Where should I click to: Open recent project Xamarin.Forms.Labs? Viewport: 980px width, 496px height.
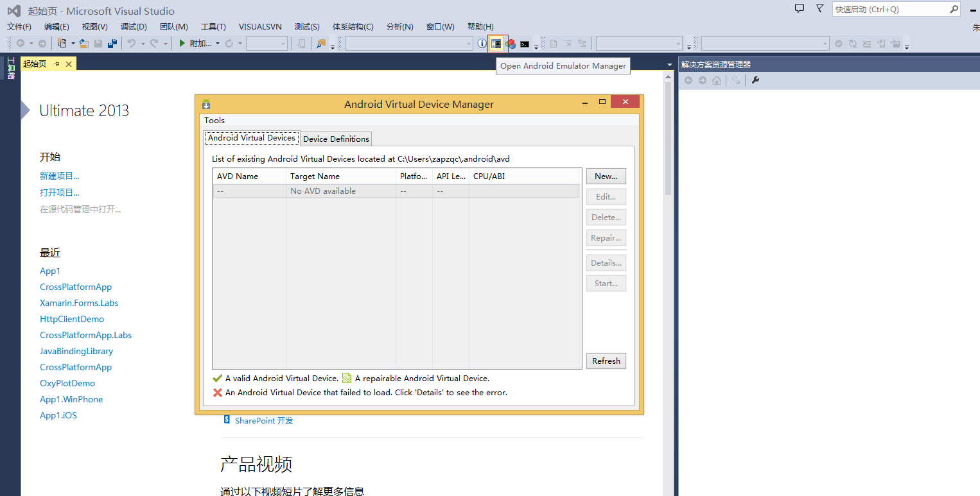(79, 303)
